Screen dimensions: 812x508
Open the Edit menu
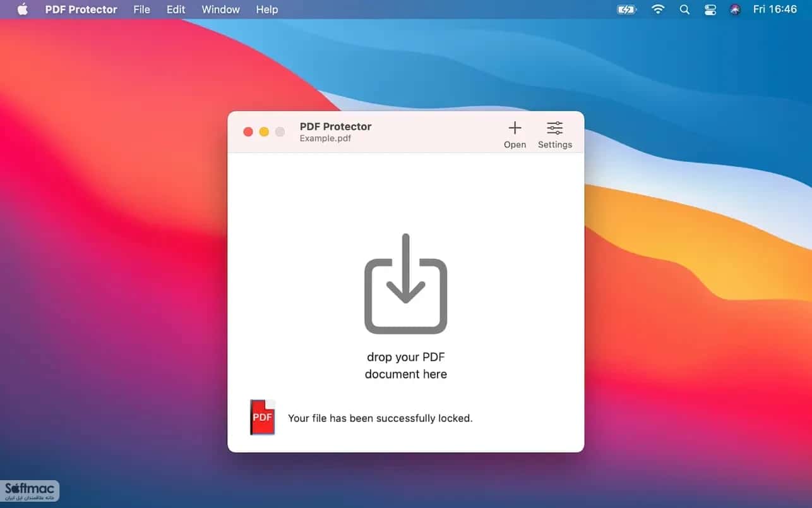176,9
